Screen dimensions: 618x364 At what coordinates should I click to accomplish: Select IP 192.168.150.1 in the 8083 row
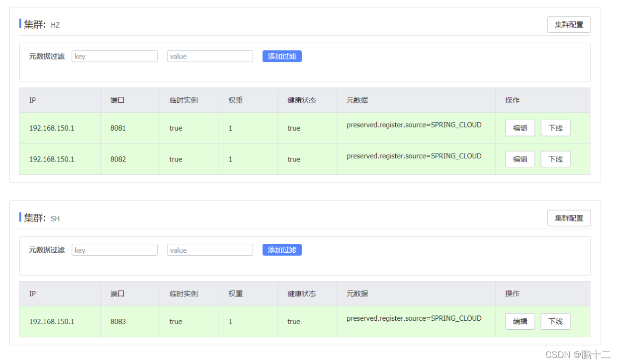click(52, 322)
